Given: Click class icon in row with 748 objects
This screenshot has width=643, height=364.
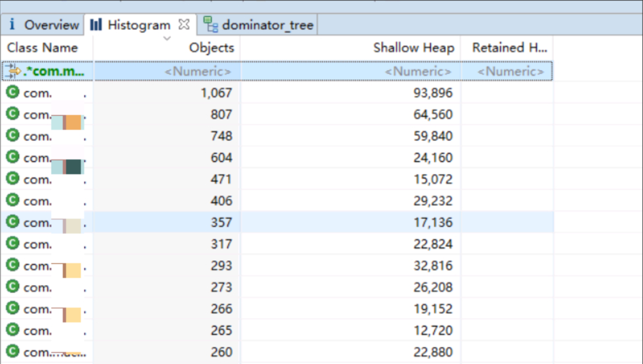Looking at the screenshot, I should 13,135.
